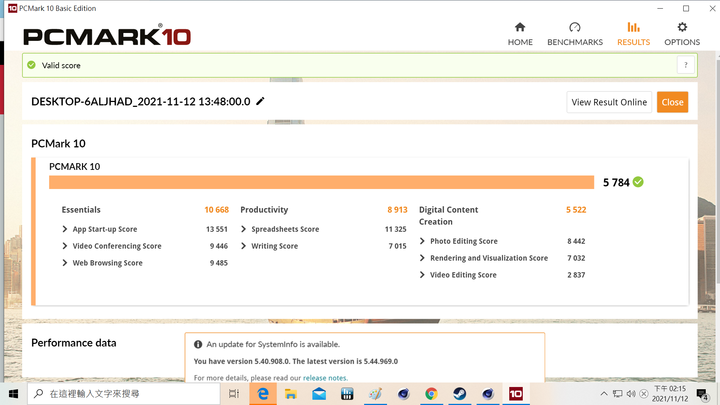
Task: Click the pencil icon to rename result
Action: pos(260,101)
